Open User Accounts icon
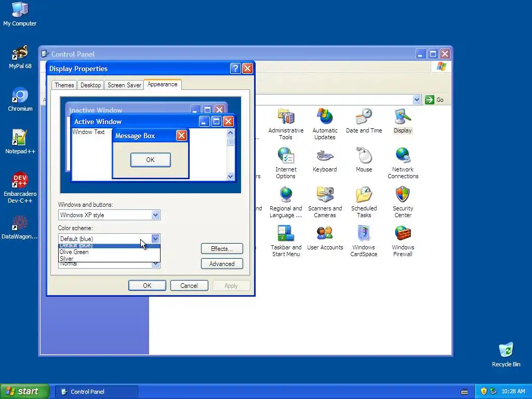 325,238
